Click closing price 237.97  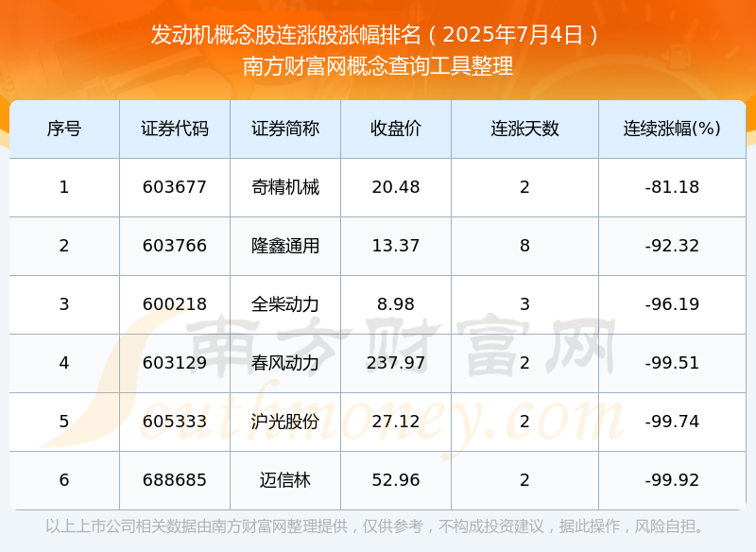click(396, 363)
